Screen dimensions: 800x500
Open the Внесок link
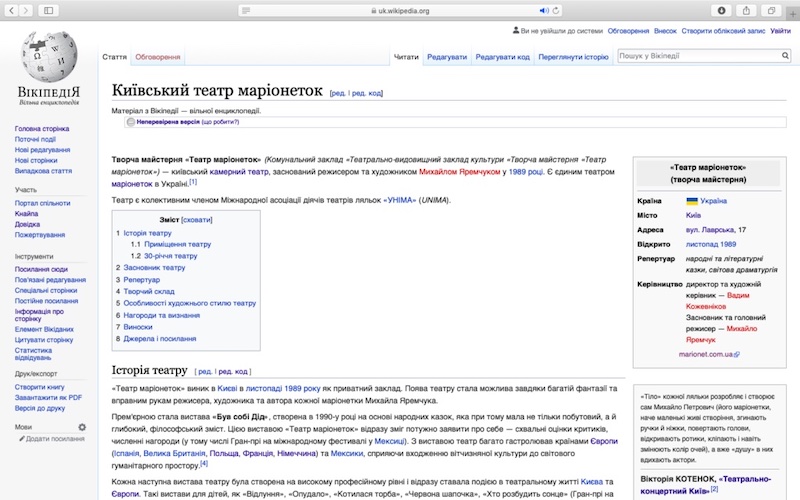point(665,31)
